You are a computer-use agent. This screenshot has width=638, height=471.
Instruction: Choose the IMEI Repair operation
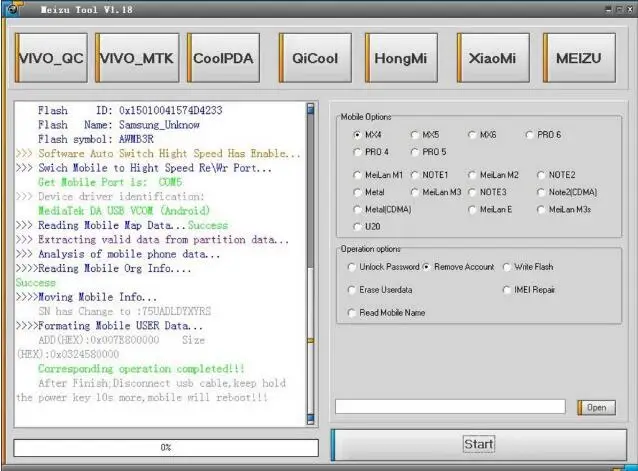click(507, 290)
